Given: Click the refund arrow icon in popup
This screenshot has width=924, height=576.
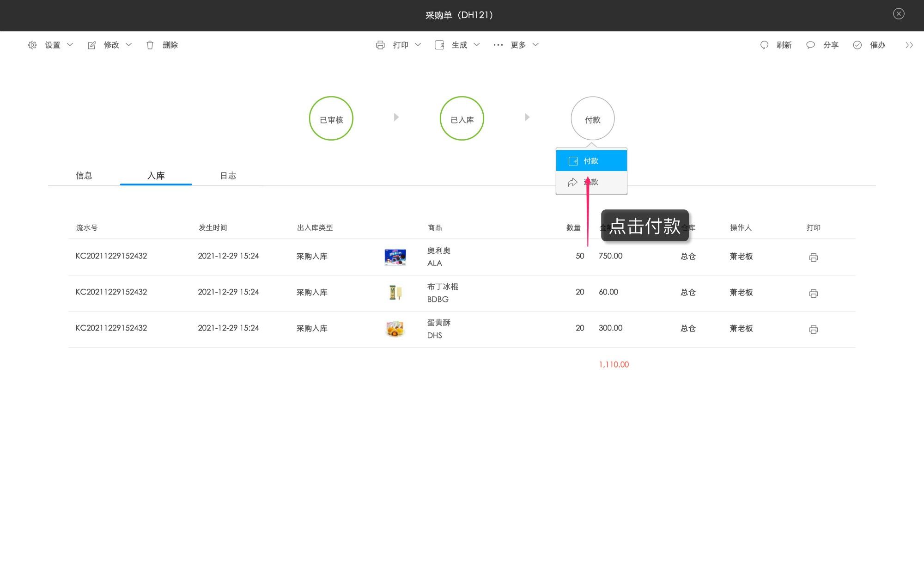Looking at the screenshot, I should [573, 182].
